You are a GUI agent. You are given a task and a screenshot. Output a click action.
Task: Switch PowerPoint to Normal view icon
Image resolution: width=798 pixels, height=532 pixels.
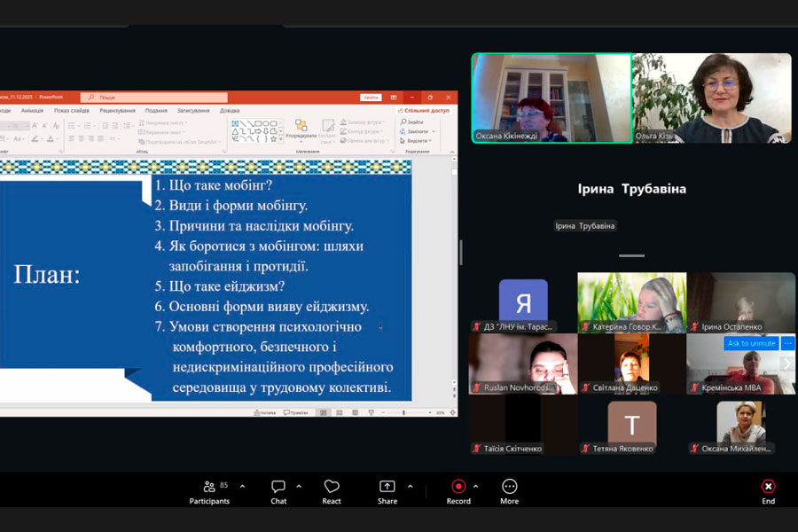point(323,412)
